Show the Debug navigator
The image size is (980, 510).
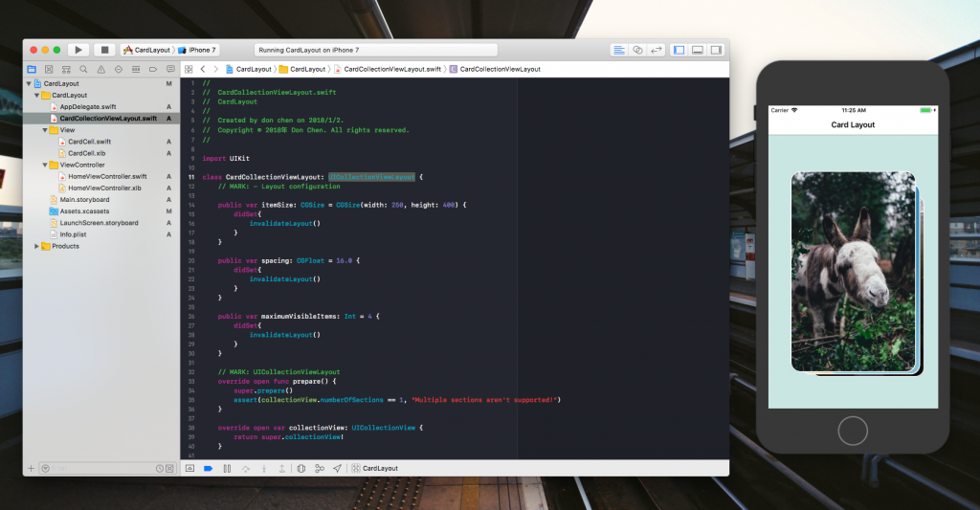136,70
